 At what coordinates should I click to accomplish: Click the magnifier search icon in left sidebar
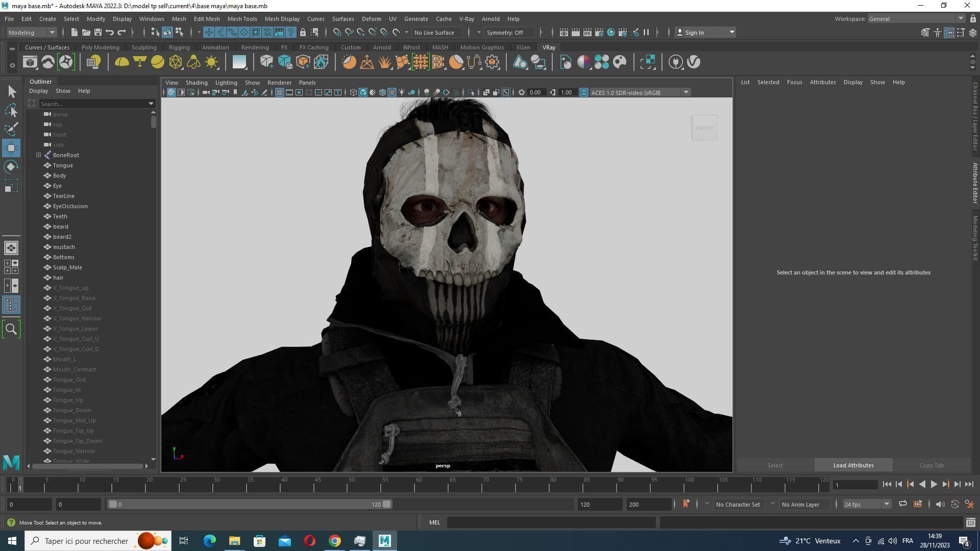[11, 329]
